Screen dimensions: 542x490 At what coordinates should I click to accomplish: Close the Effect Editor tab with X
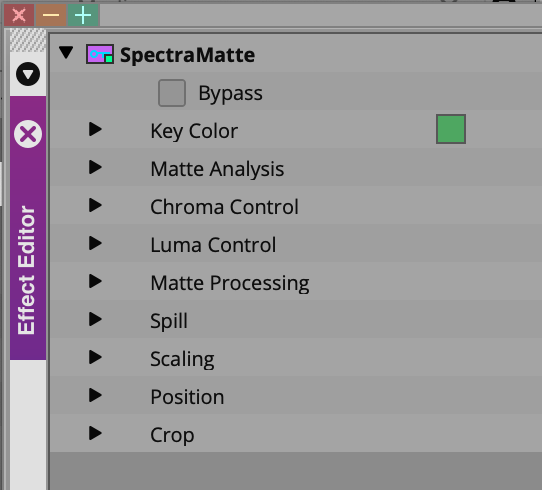(x=28, y=134)
